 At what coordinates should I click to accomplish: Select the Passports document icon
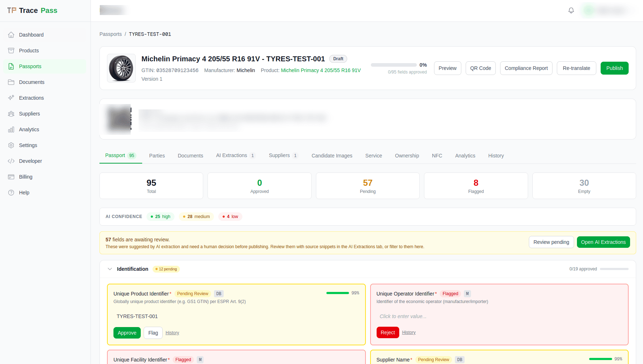tap(11, 66)
